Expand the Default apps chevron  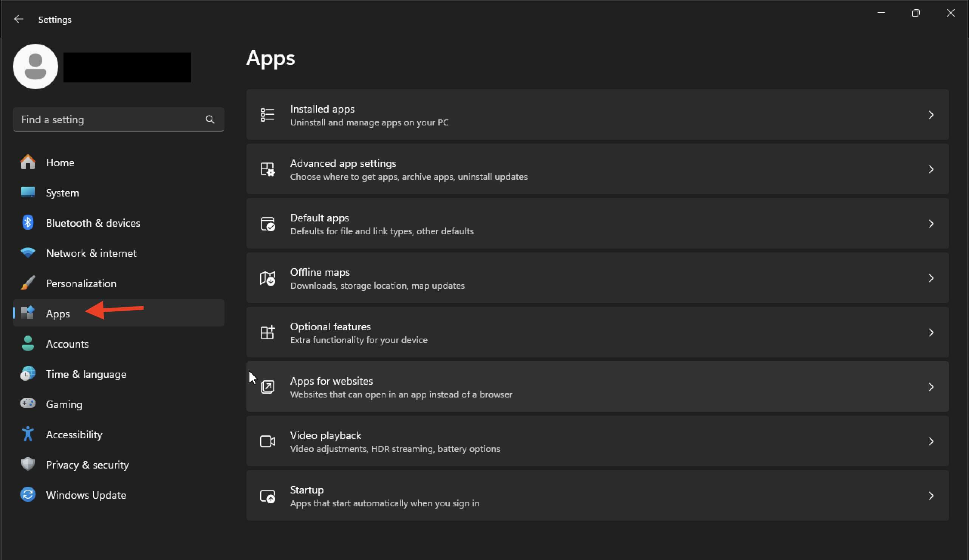coord(931,224)
